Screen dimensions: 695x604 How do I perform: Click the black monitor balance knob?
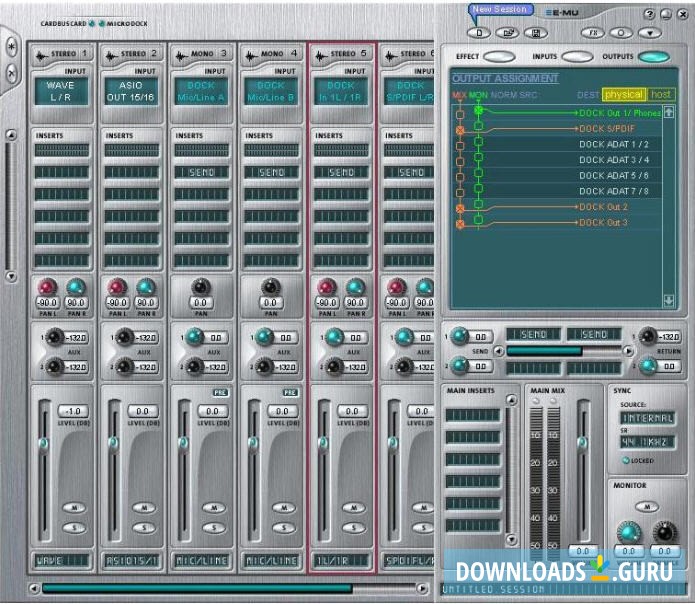pyautogui.click(x=664, y=531)
